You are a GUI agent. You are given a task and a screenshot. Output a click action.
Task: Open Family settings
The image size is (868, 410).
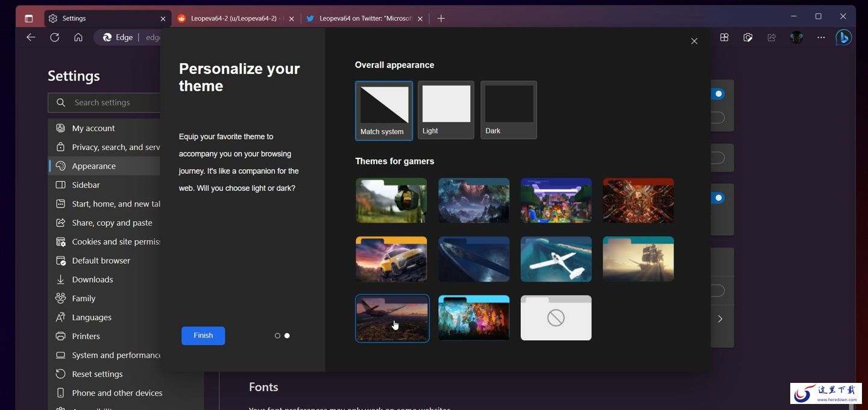click(x=105, y=298)
